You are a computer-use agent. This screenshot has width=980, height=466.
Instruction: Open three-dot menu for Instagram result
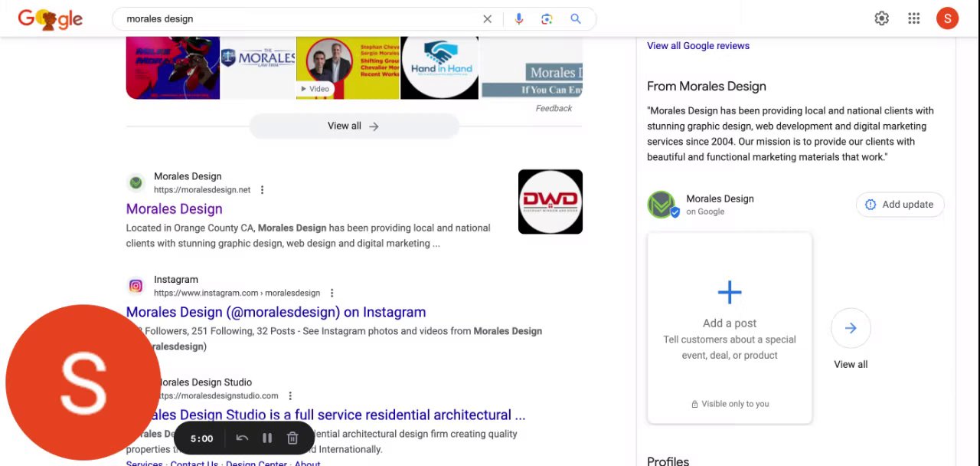point(332,293)
